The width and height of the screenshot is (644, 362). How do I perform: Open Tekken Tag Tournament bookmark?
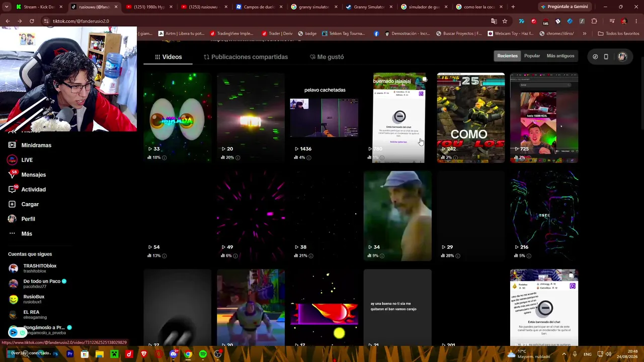343,34
